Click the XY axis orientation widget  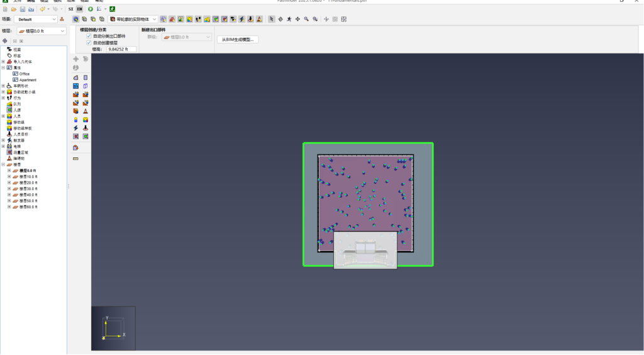point(113,328)
